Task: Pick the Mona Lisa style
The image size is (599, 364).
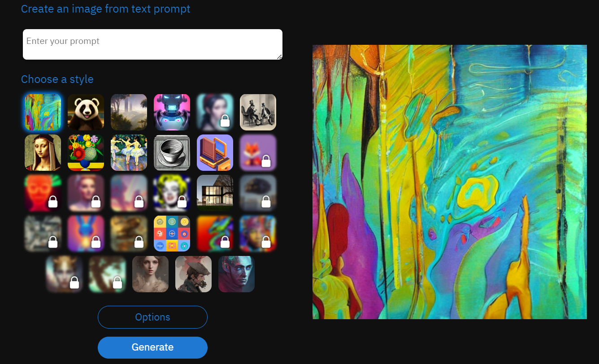Action: [43, 152]
